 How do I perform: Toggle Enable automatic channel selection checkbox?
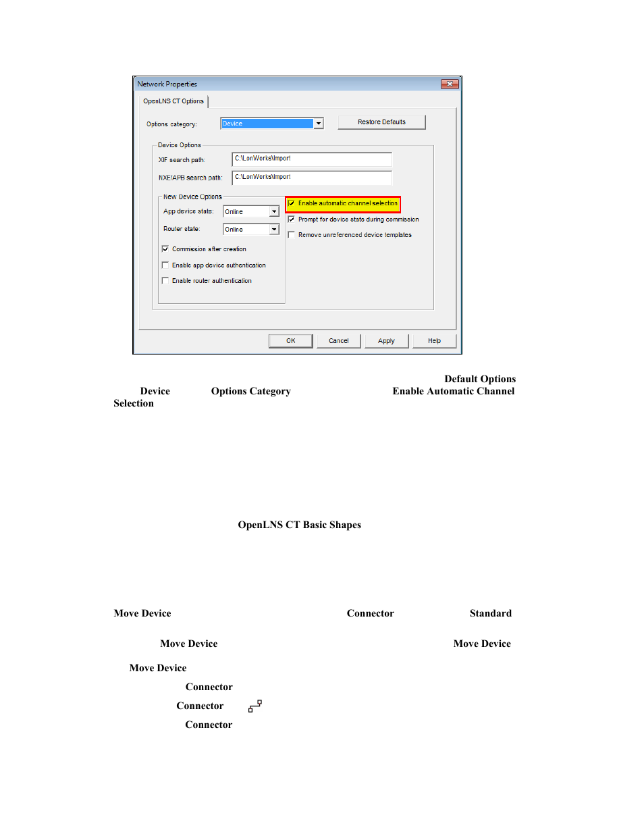[x=292, y=203]
